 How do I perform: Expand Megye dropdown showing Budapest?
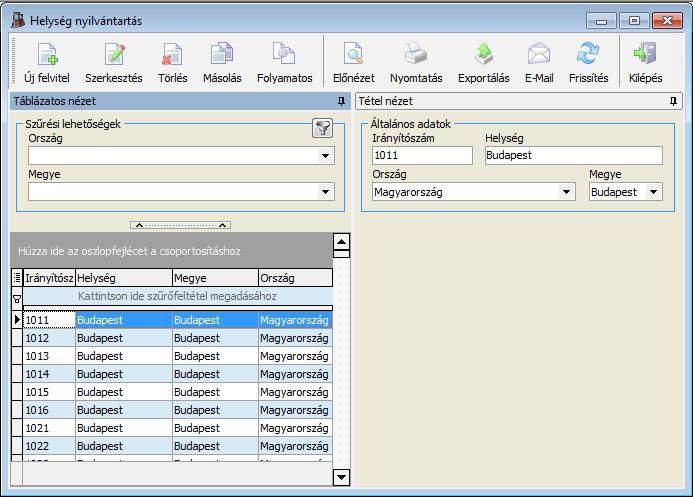(x=653, y=192)
